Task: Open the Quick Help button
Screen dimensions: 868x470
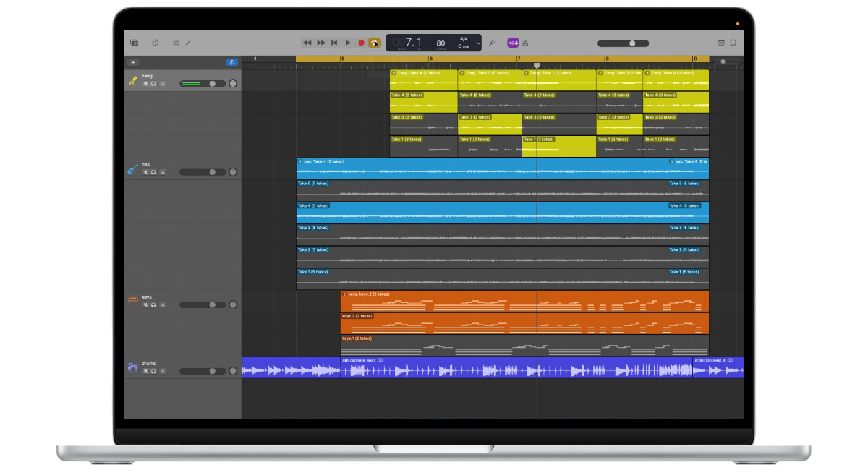Action: [155, 43]
